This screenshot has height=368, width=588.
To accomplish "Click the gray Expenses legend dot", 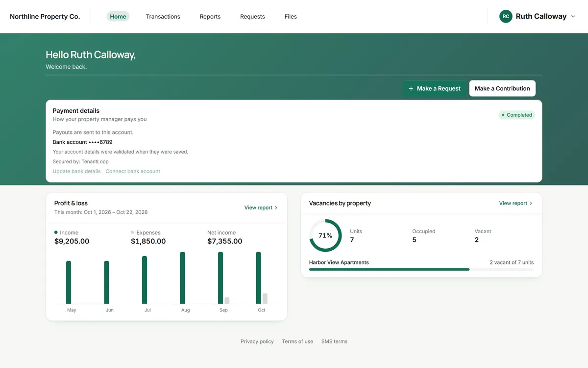I will (132, 232).
